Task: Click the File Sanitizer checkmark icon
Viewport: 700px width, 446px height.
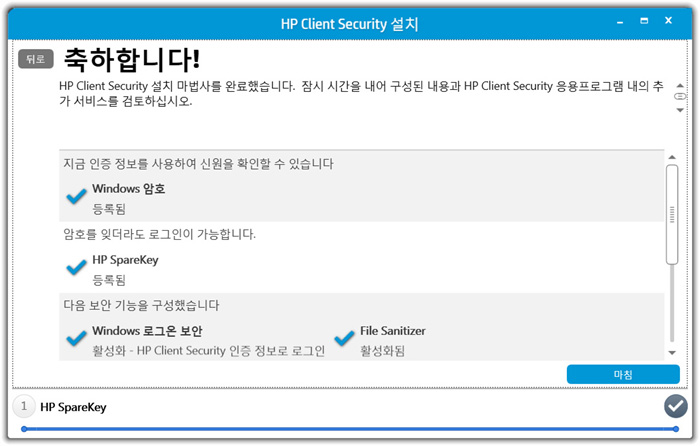Action: [x=344, y=338]
